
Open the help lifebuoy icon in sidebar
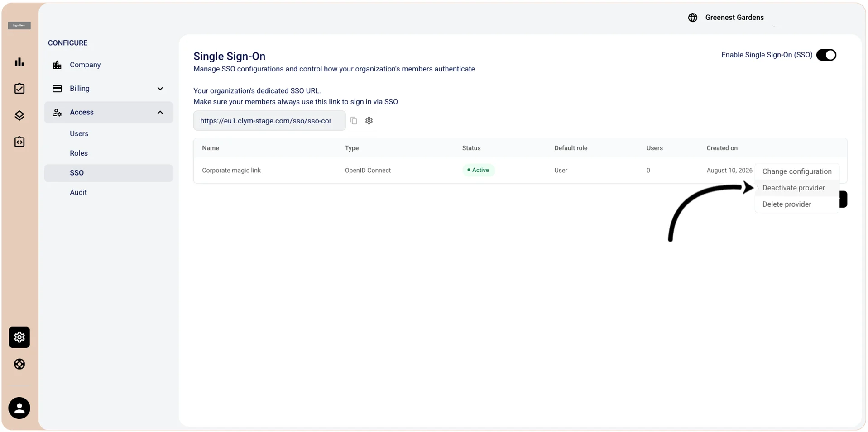[x=19, y=364]
